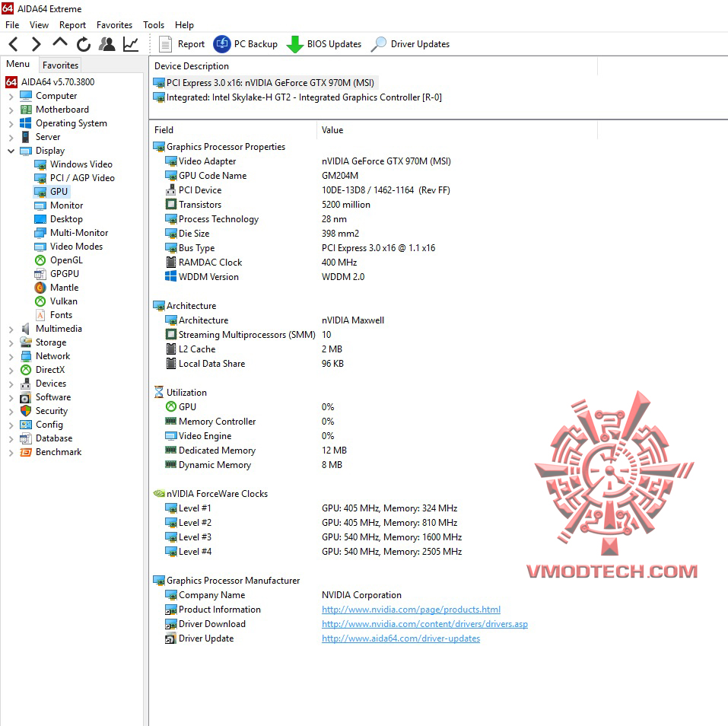This screenshot has width=728, height=726.
Task: Select Windows Video in the tree
Action: coord(73,164)
